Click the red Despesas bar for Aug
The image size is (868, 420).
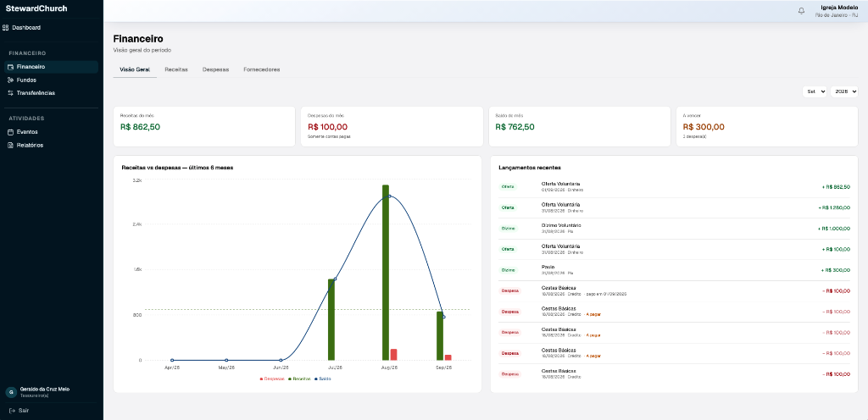click(x=393, y=355)
